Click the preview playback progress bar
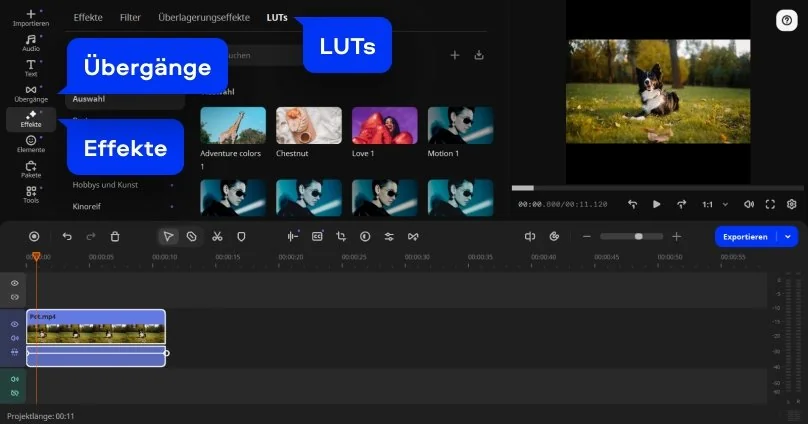This screenshot has height=424, width=808. coord(658,188)
